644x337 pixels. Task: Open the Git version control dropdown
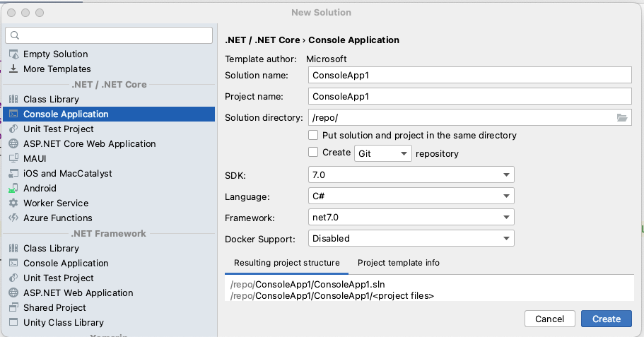382,153
